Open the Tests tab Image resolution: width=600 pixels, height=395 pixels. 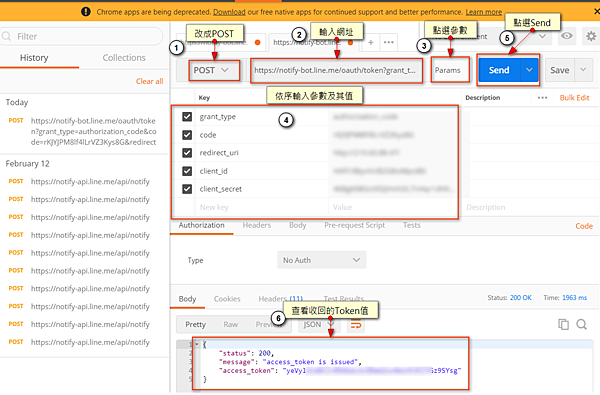[x=412, y=225]
